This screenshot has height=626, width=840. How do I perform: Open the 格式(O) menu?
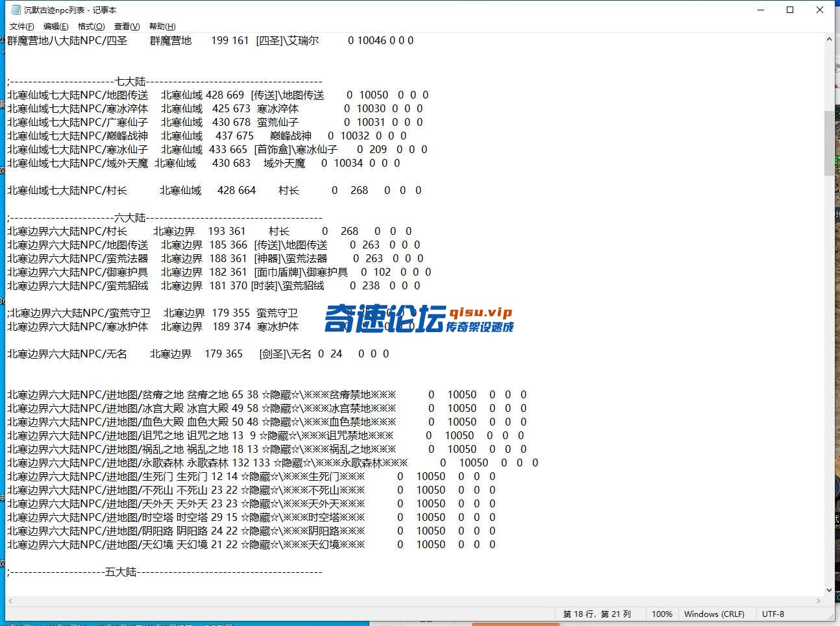(91, 27)
